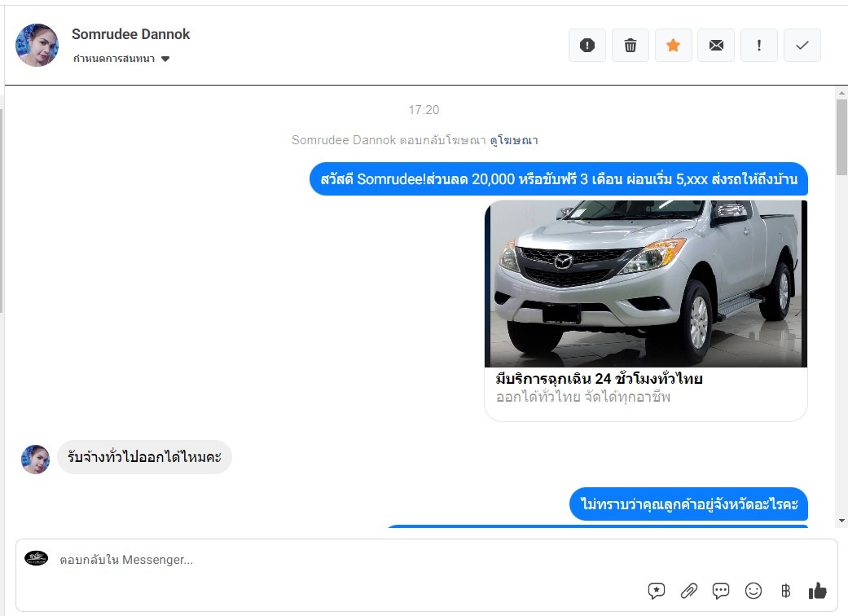Open saved replies via star speech bubble icon

tap(656, 591)
